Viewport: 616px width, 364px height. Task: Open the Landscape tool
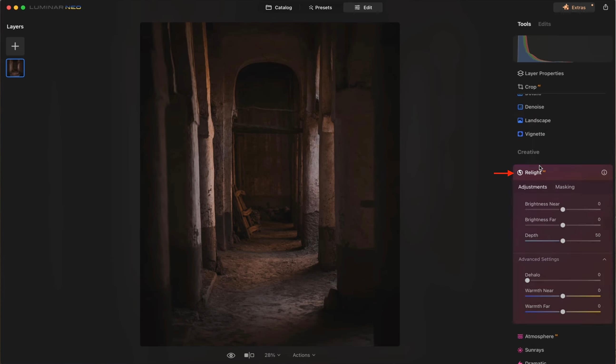pyautogui.click(x=537, y=120)
